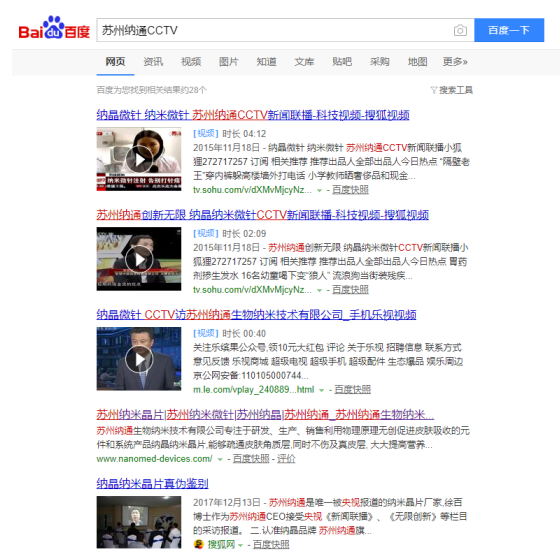Open the 地图 tab

pyautogui.click(x=418, y=62)
